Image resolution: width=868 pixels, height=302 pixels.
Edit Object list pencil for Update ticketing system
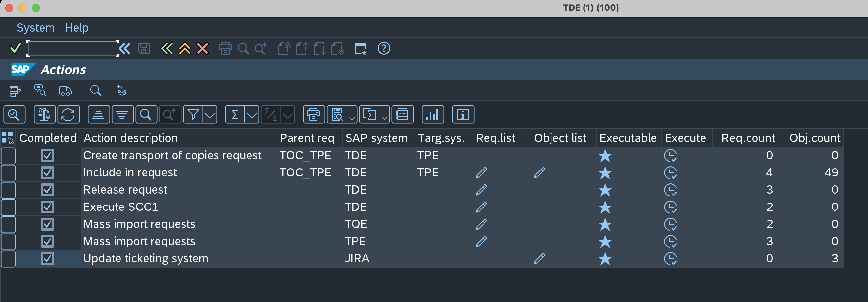[540, 258]
